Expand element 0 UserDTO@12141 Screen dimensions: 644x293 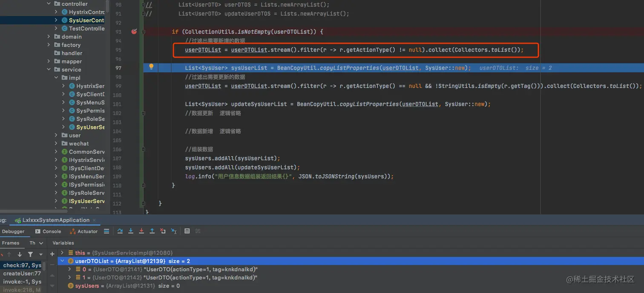pyautogui.click(x=70, y=269)
